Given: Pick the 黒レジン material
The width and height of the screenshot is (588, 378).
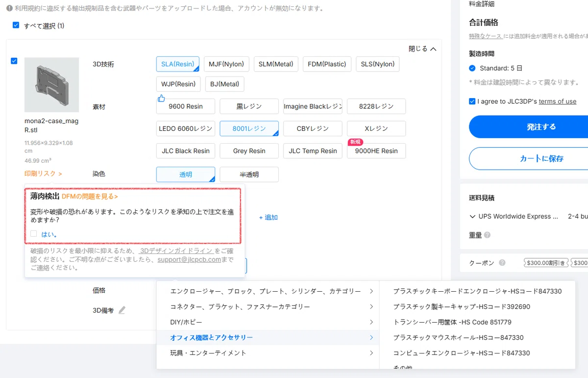Looking at the screenshot, I should tap(249, 106).
